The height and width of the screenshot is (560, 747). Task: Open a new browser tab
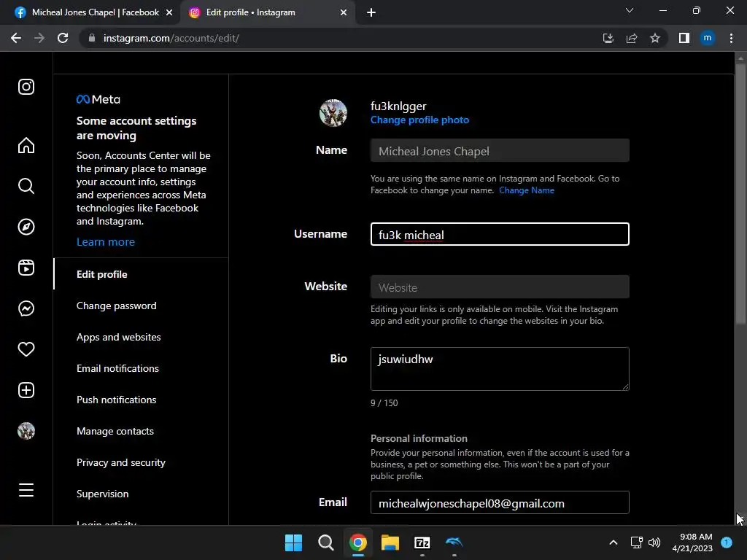[371, 12]
